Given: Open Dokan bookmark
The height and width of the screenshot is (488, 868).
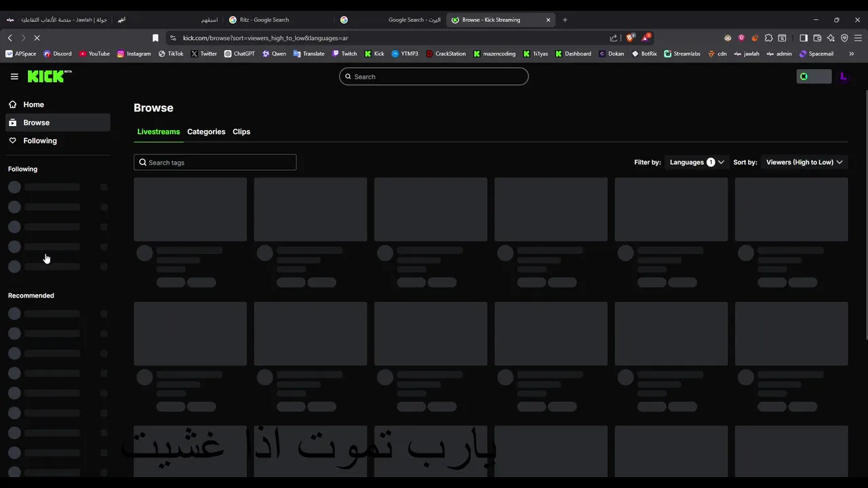Looking at the screenshot, I should [x=611, y=54].
